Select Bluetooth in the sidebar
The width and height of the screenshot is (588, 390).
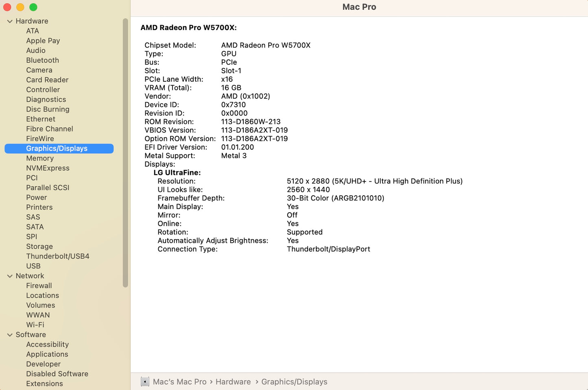tap(42, 60)
